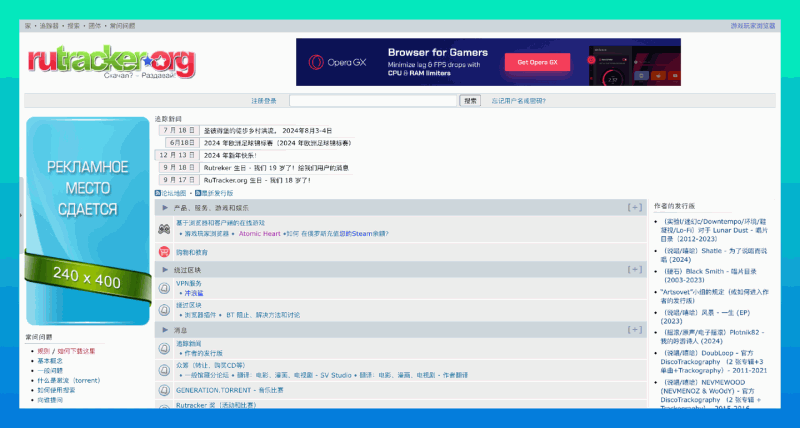Screen dimensions: 800x428
Task: Focus the search input field
Action: 373,101
